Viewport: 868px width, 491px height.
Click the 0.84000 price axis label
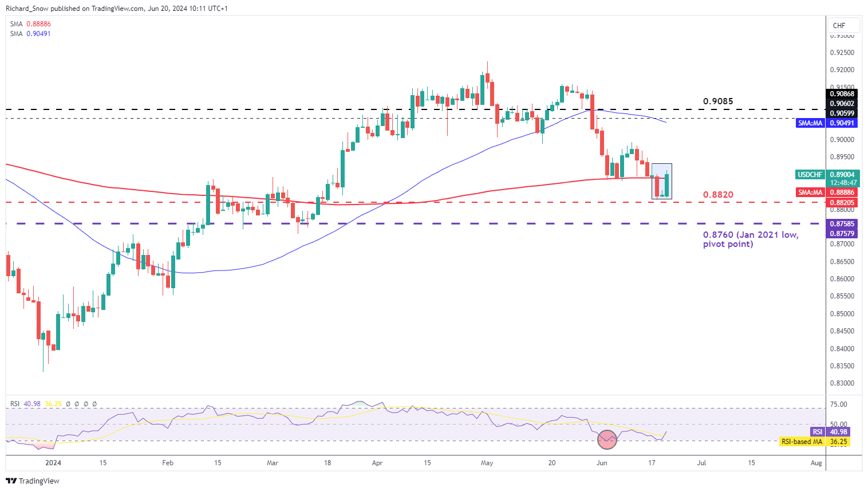point(842,349)
